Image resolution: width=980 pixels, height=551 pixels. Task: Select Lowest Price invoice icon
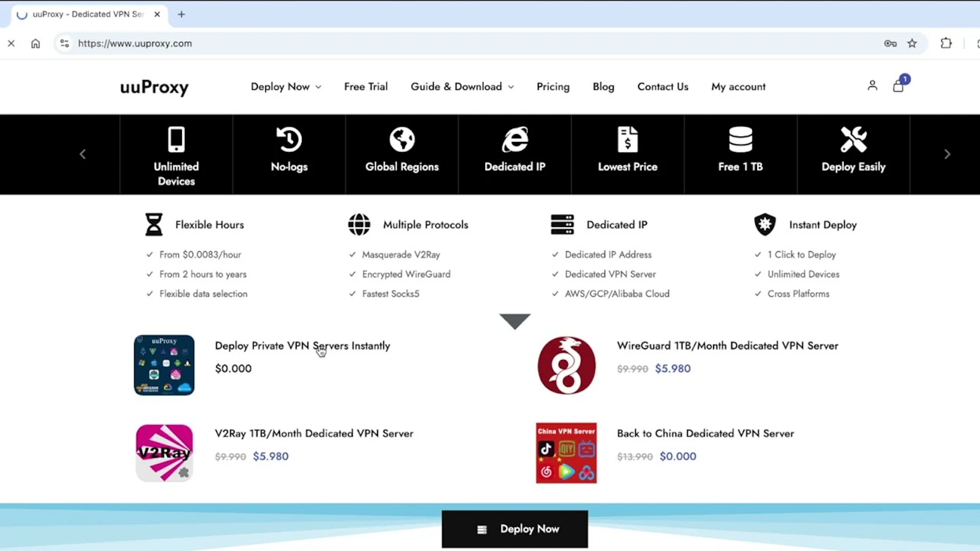628,140
